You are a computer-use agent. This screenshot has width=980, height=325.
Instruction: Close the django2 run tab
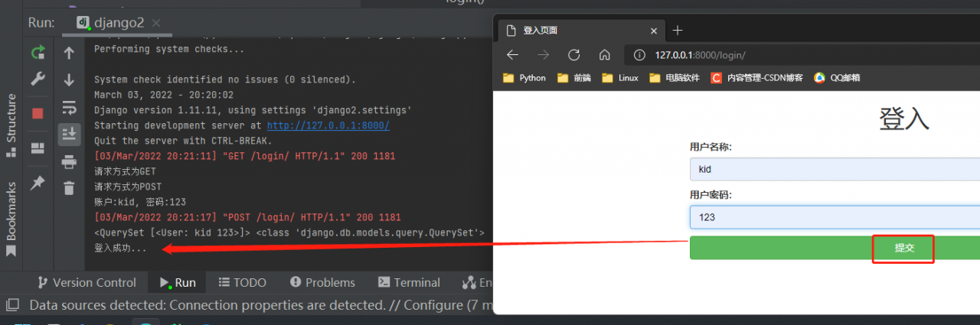pos(156,23)
